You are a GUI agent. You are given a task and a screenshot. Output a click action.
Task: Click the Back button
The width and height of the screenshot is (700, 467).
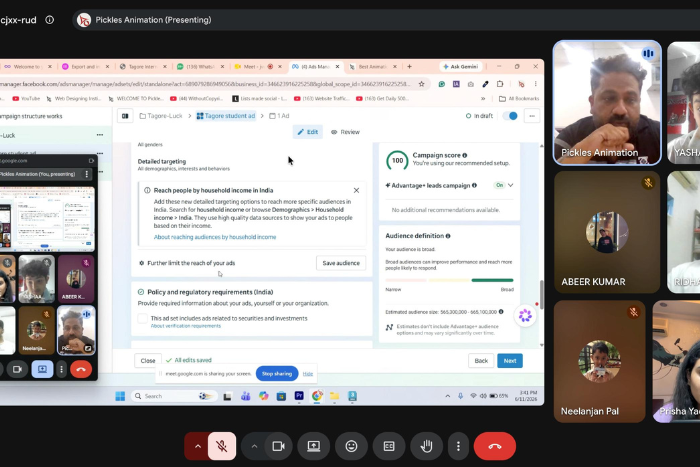[481, 361]
